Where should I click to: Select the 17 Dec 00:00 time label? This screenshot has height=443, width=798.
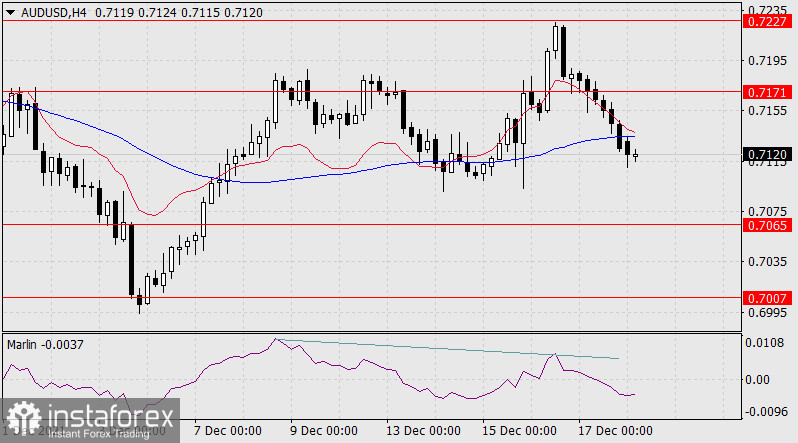click(x=615, y=431)
